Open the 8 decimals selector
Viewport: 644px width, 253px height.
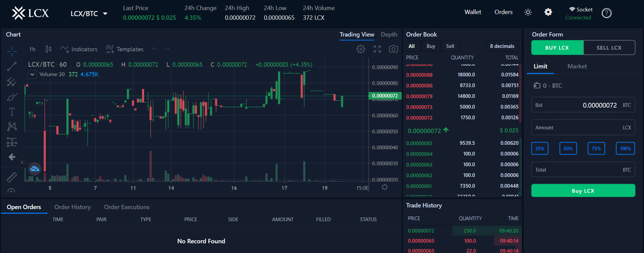click(502, 46)
